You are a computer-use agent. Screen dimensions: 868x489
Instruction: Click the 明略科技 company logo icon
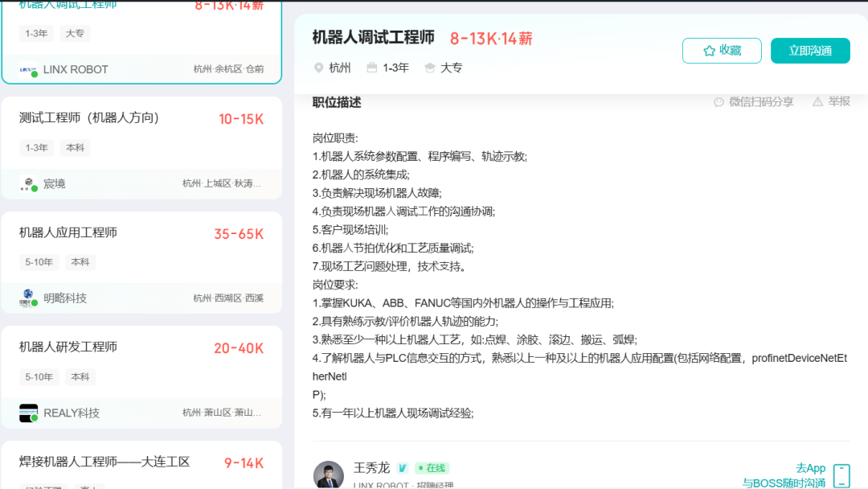click(x=28, y=298)
